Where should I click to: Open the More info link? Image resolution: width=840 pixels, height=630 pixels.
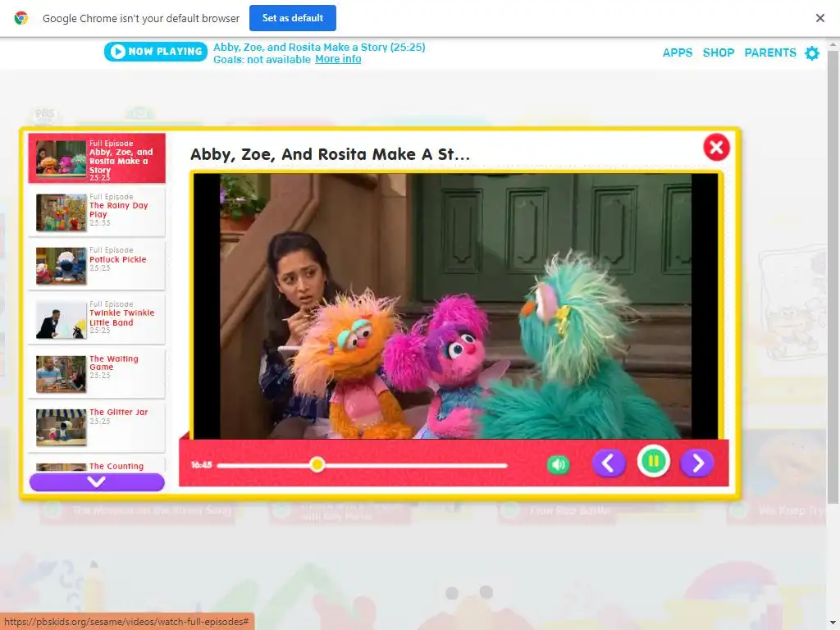pos(338,59)
